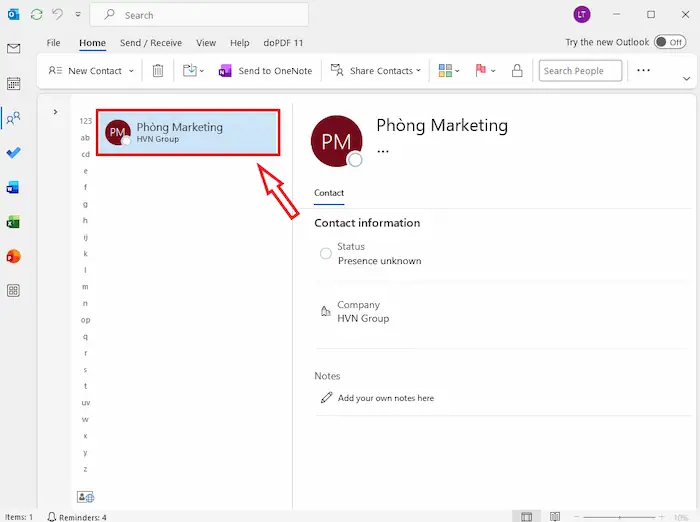
Task: Launch Excel from the left sidebar
Action: coord(13,221)
